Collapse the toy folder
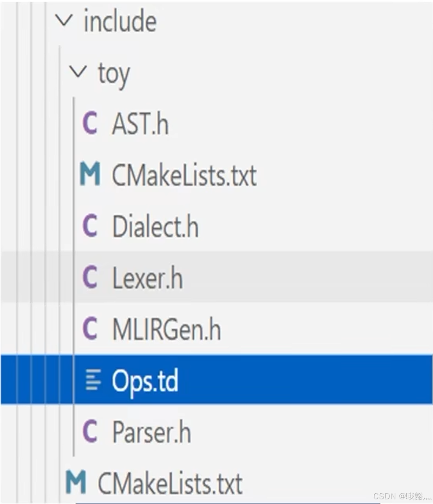433x504 pixels. [79, 71]
